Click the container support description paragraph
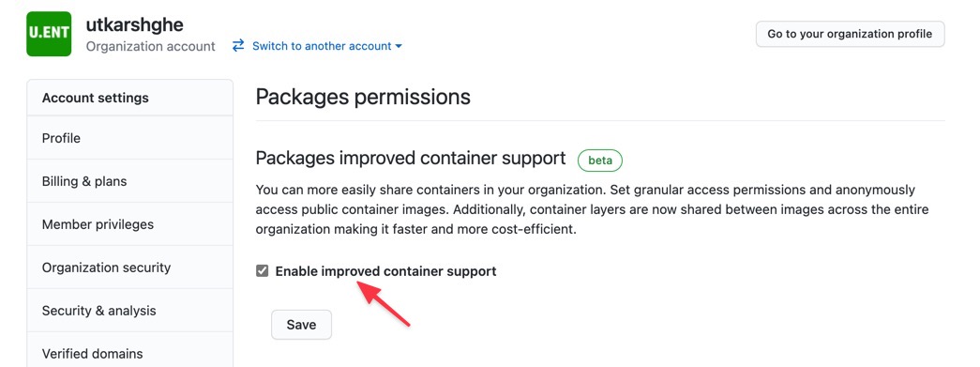This screenshot has height=367, width=980. (x=593, y=209)
